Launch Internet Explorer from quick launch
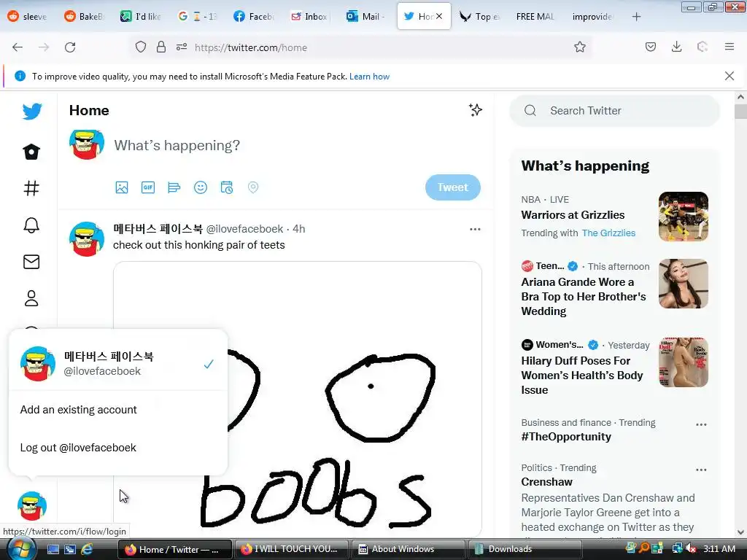747x560 pixels. pos(87,549)
